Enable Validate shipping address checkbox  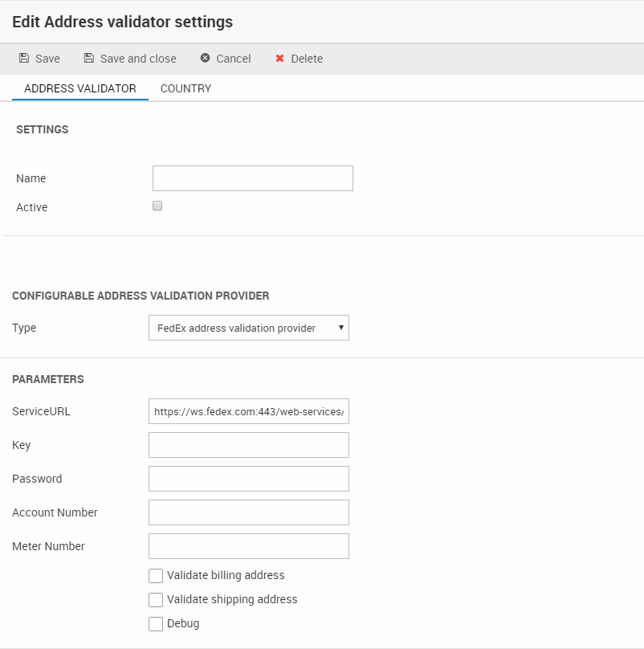tap(156, 599)
